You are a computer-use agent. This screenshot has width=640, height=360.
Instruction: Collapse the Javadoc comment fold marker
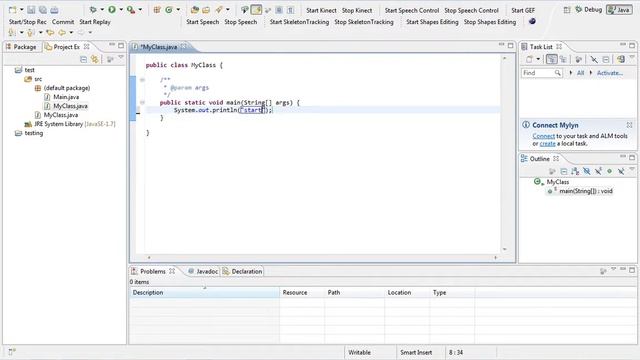pyautogui.click(x=142, y=80)
